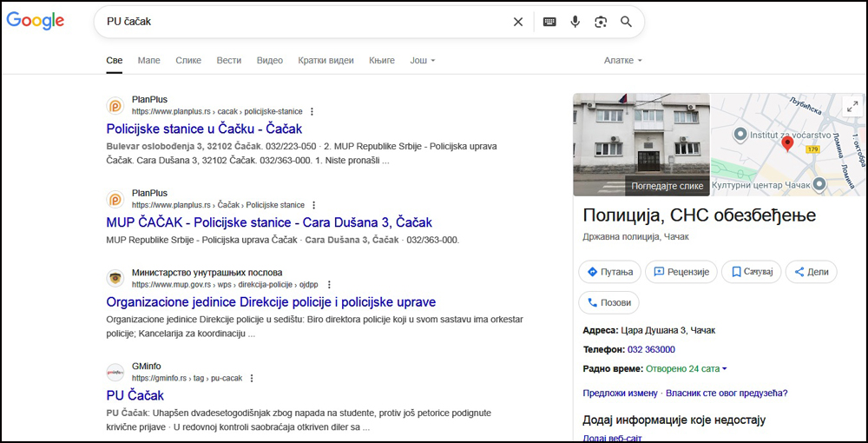Screen dimensions: 868x443
Task: Click the Сачувај button
Action: click(x=751, y=272)
